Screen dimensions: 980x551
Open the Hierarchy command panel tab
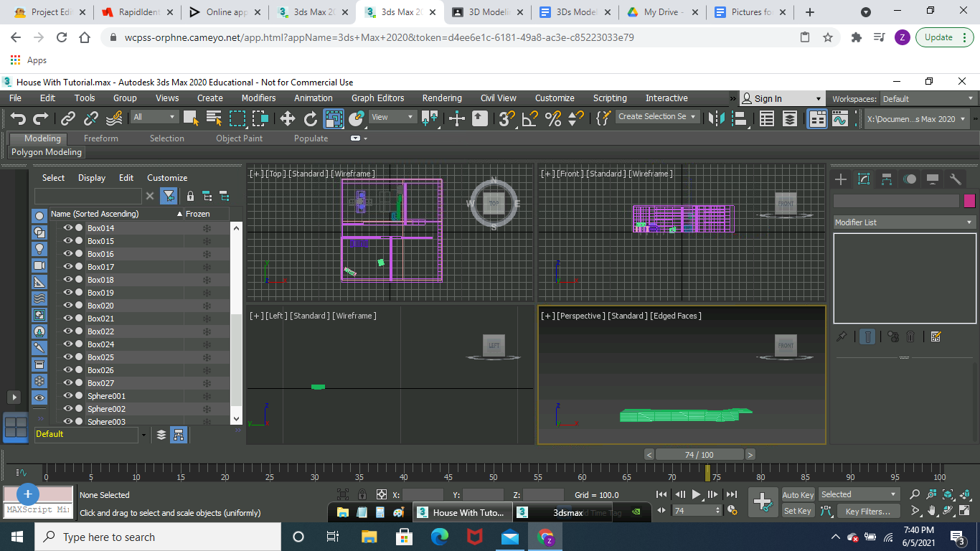coord(887,179)
